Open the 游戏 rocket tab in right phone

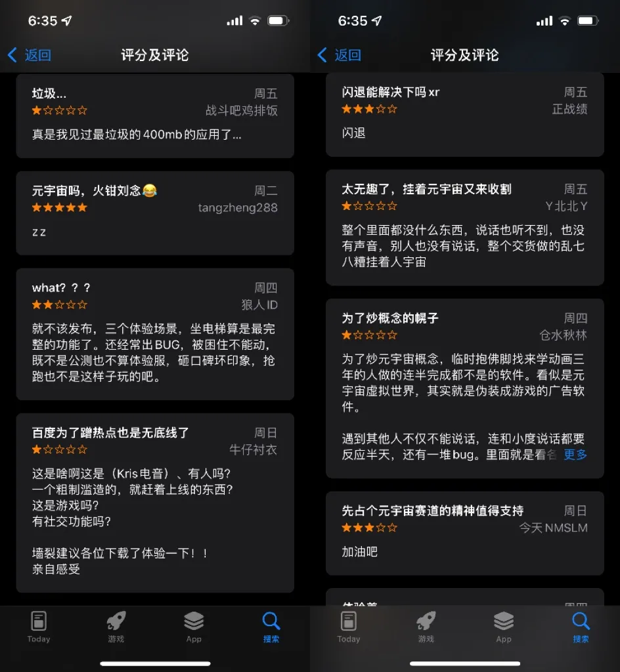(x=426, y=627)
